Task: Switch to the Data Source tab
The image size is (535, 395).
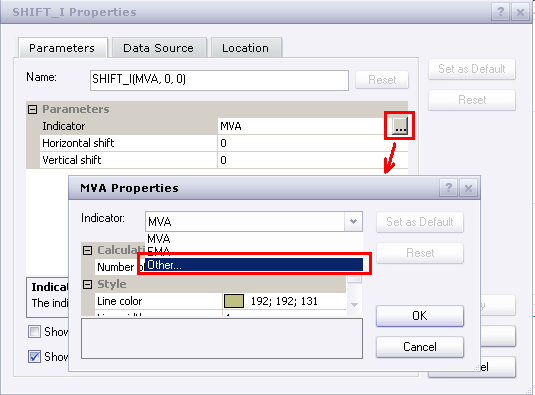Action: coord(159,48)
